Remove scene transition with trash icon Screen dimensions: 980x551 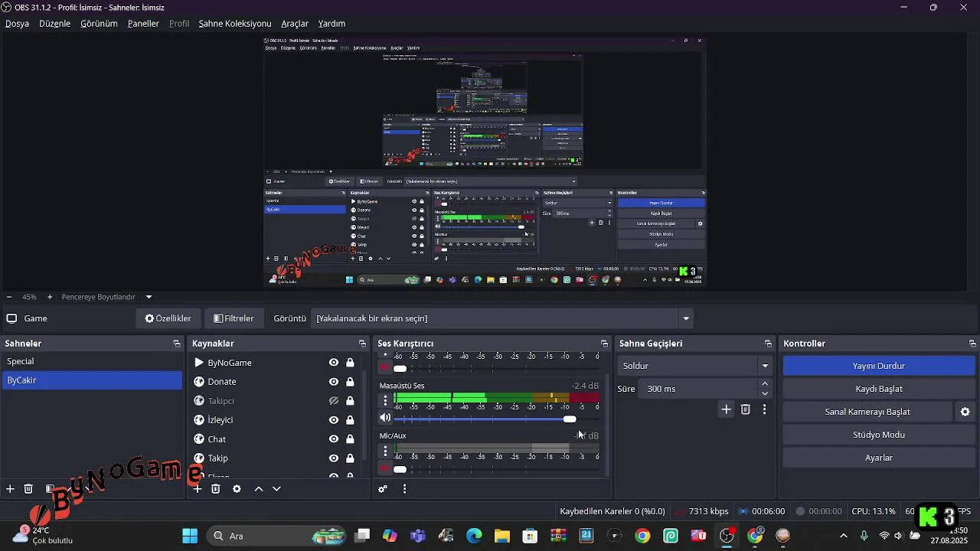pos(746,409)
